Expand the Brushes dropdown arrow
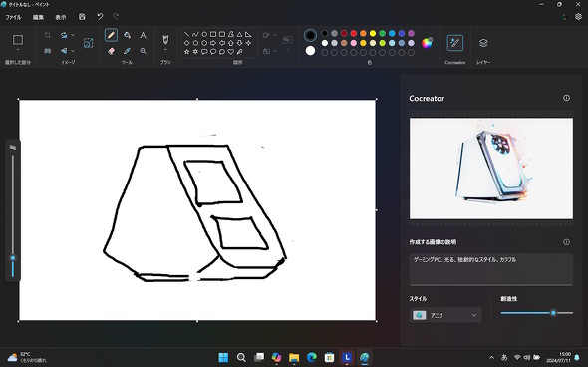This screenshot has height=367, width=588. (x=165, y=50)
